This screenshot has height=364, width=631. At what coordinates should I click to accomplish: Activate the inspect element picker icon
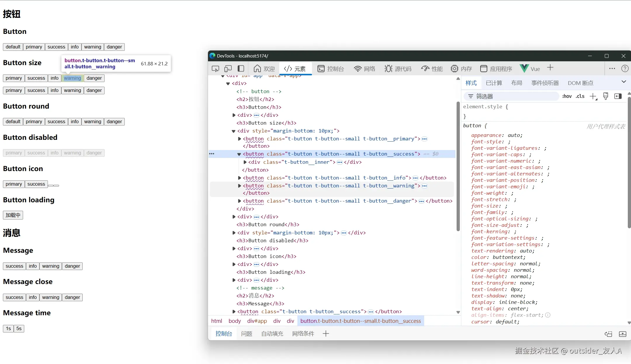pyautogui.click(x=215, y=69)
